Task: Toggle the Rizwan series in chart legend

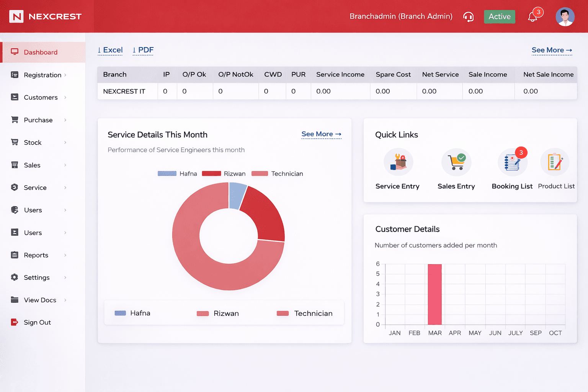Action: click(224, 174)
